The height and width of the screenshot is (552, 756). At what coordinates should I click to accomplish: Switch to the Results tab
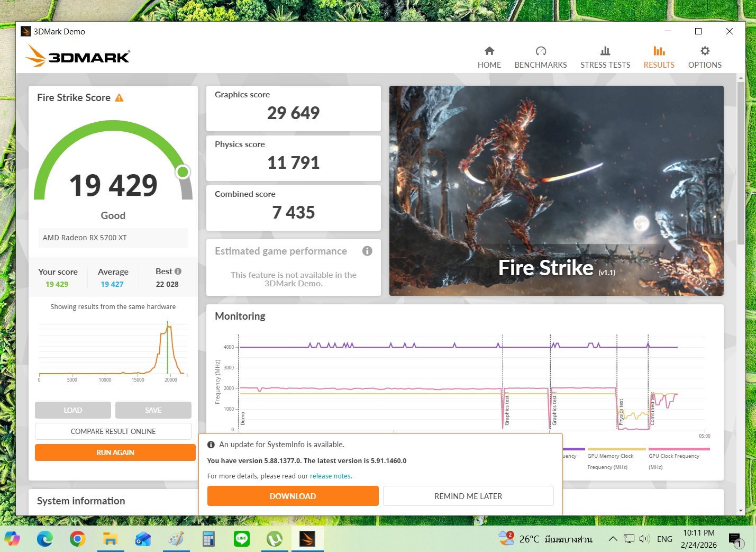(x=659, y=57)
